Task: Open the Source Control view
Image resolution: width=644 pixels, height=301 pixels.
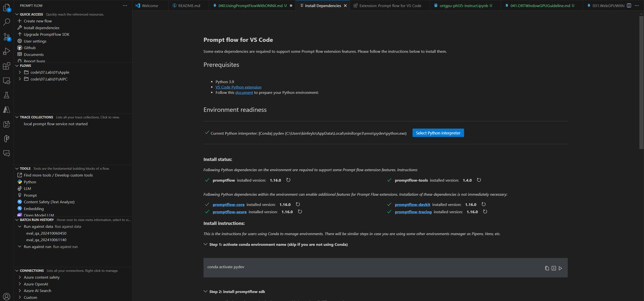Action: pyautogui.click(x=7, y=37)
